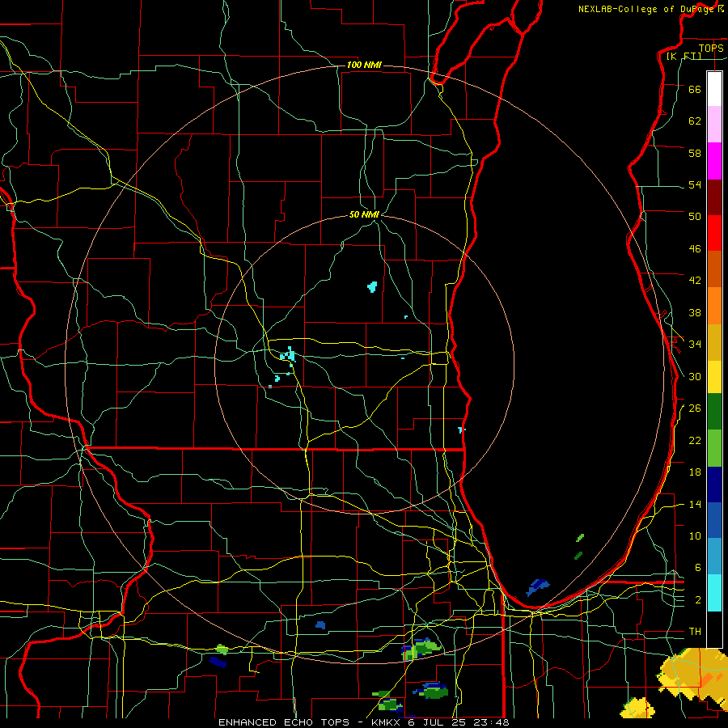Viewport: 728px width, 728px height.
Task: Click the dark green legend swatch near 26
Action: pos(714,412)
